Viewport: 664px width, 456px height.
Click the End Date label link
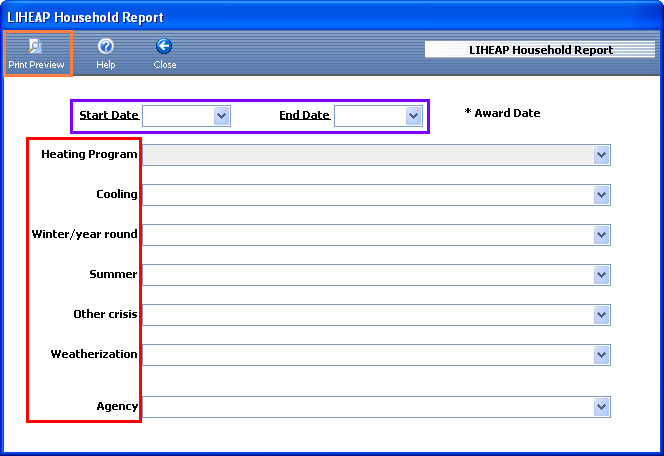[304, 115]
